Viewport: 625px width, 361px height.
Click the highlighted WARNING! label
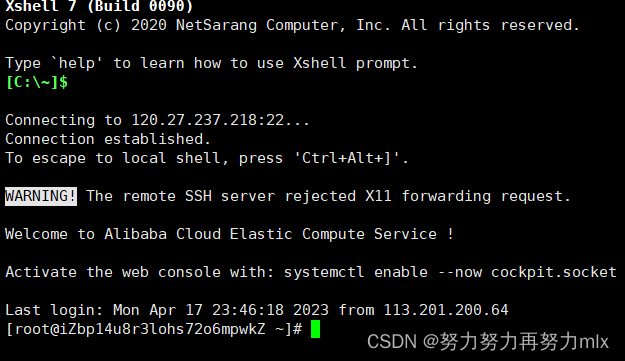tap(41, 196)
